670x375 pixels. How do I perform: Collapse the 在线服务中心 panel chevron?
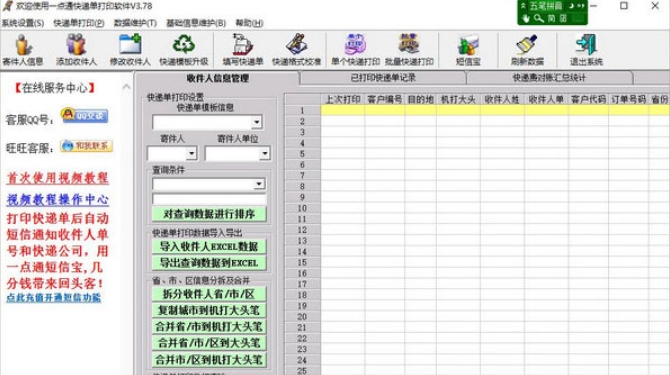(x=126, y=87)
